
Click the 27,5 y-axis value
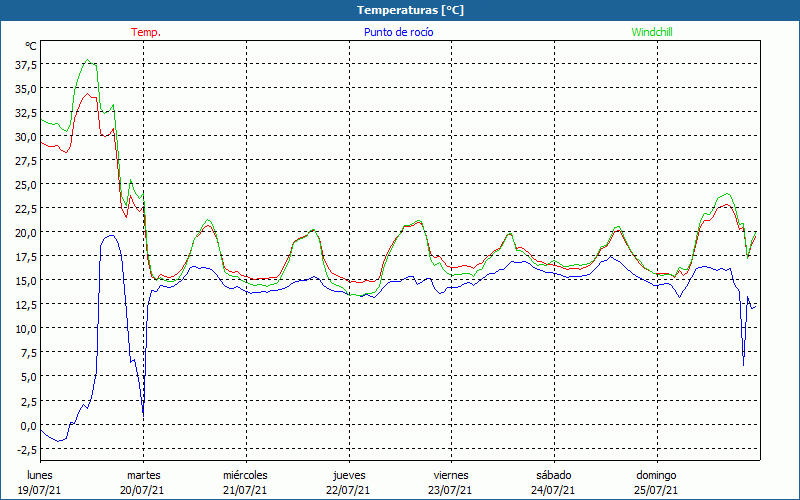coord(26,161)
